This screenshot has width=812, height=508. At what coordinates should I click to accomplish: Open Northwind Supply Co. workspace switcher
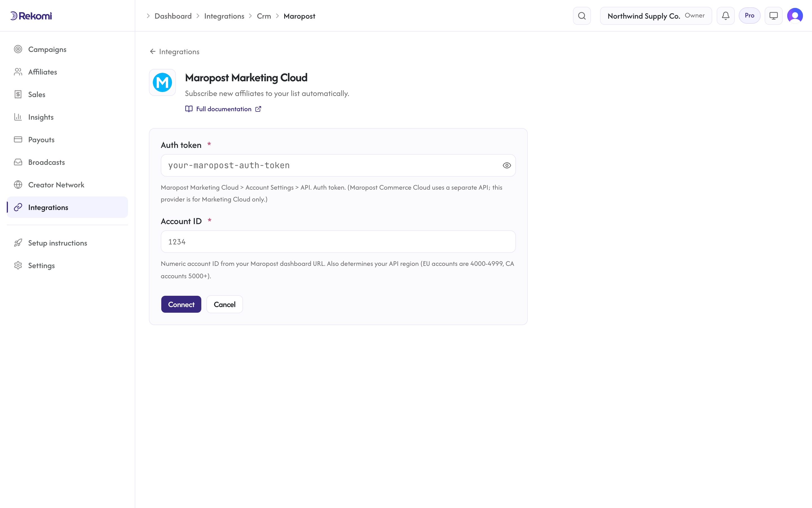point(656,16)
